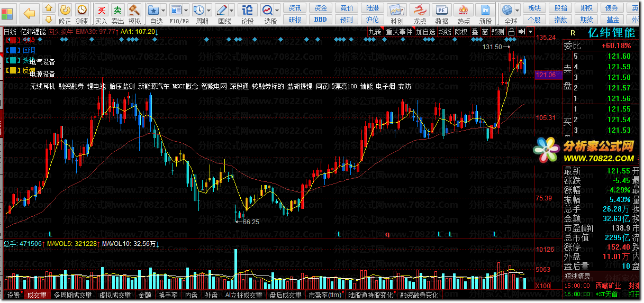Image resolution: width=644 pixels, height=303 pixels.
Task: Expand the 周期 period dropdown arrow
Action: click(210, 10)
